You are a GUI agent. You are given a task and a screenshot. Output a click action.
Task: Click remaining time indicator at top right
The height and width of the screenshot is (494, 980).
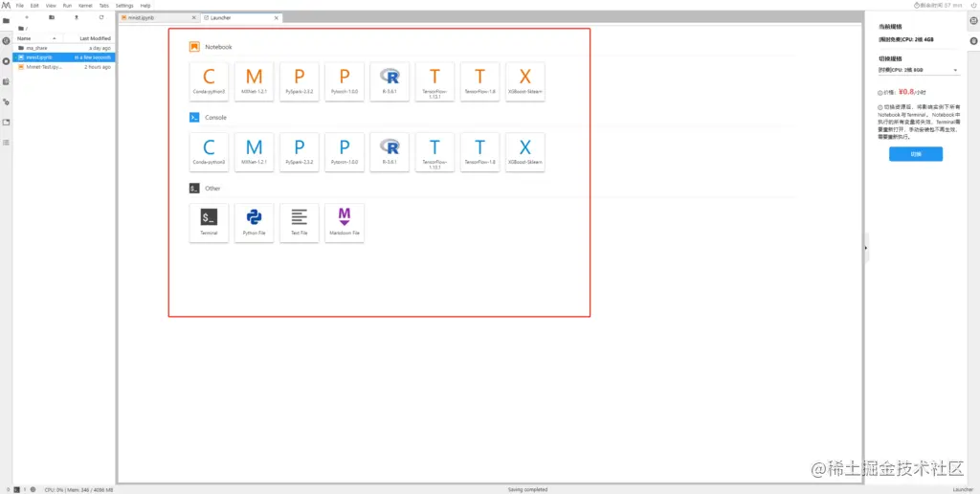[x=938, y=5]
